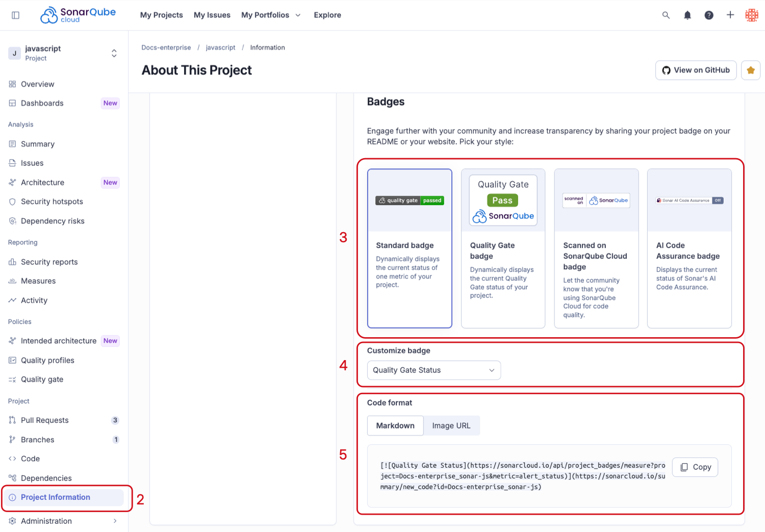Go to My Projects
This screenshot has height=532, width=765.
pos(161,15)
